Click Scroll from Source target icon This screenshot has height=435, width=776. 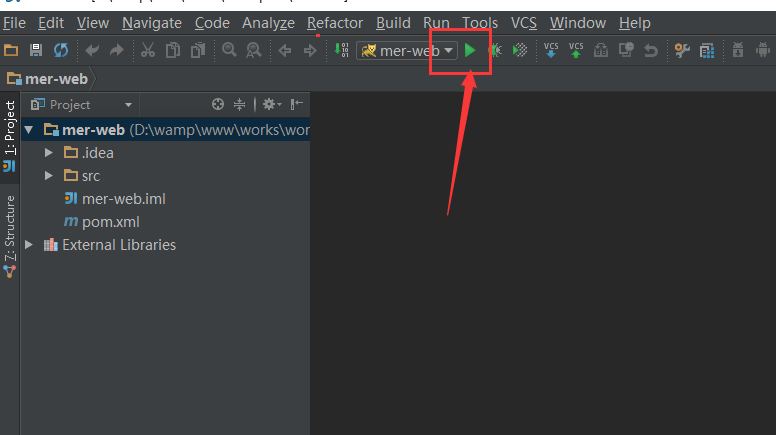click(218, 104)
